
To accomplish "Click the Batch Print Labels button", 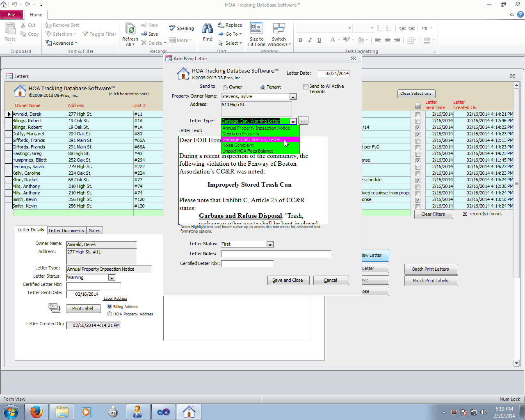I will tap(431, 281).
